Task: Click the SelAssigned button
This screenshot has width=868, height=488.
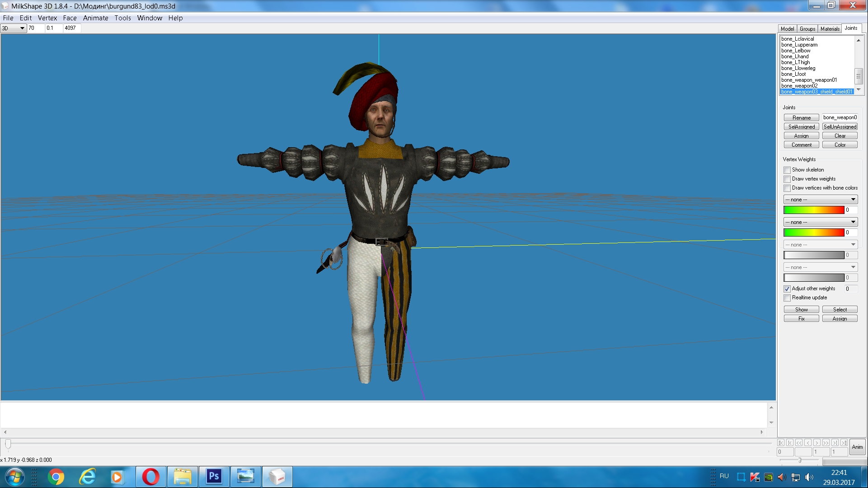Action: [x=801, y=127]
